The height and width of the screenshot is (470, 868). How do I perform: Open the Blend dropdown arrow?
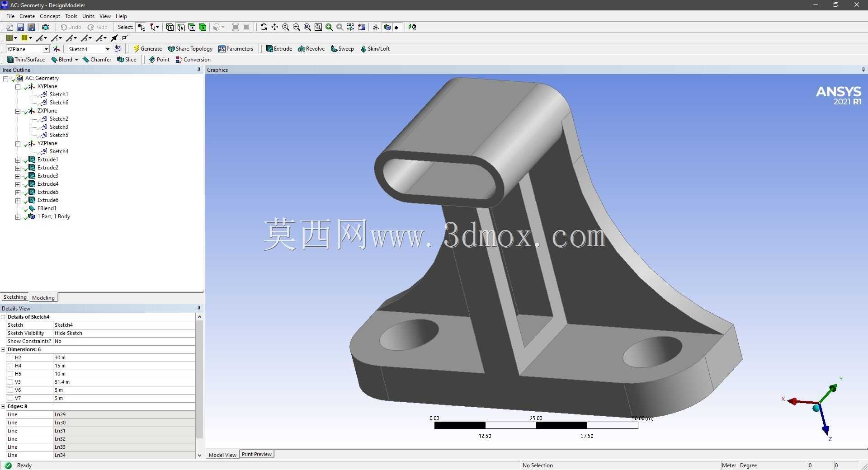point(76,60)
